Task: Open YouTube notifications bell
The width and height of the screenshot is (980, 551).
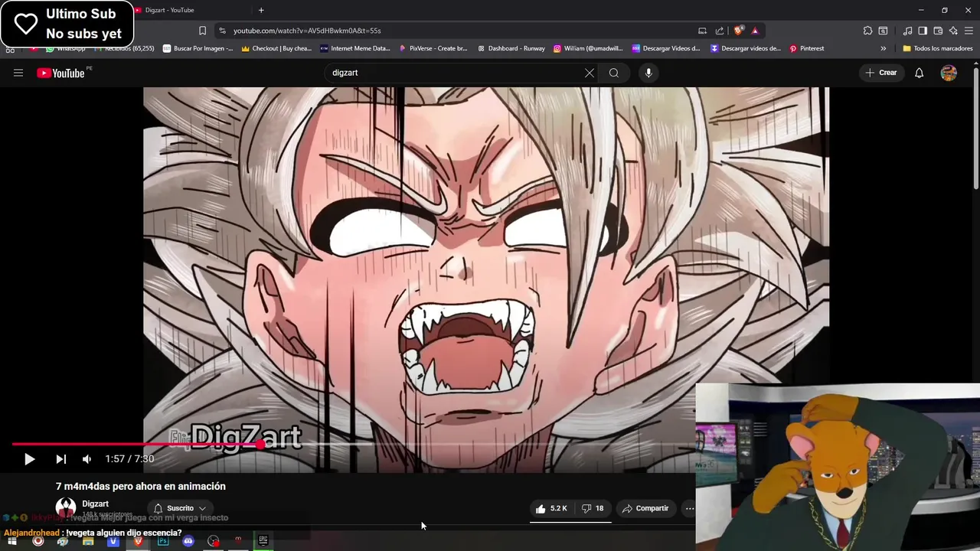Action: click(920, 73)
